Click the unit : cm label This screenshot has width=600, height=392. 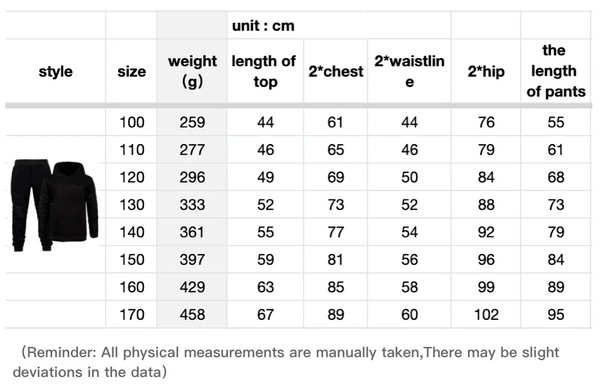click(x=263, y=26)
